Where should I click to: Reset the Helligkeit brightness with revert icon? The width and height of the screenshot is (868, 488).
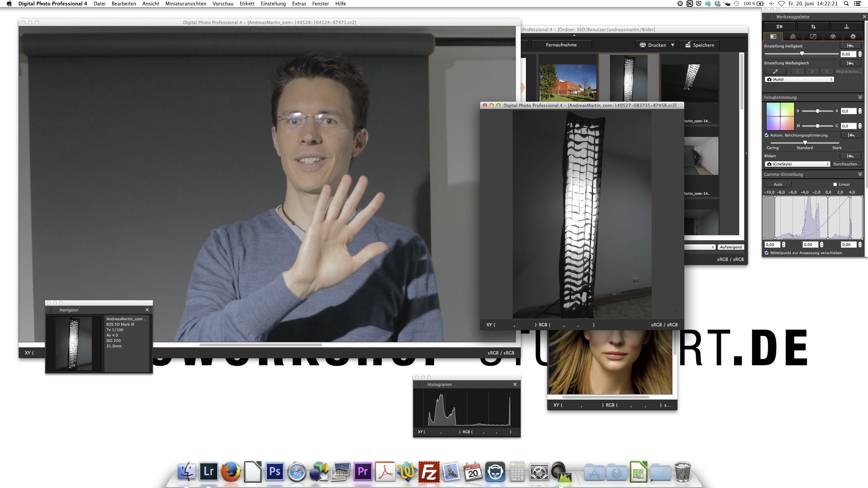click(x=850, y=46)
